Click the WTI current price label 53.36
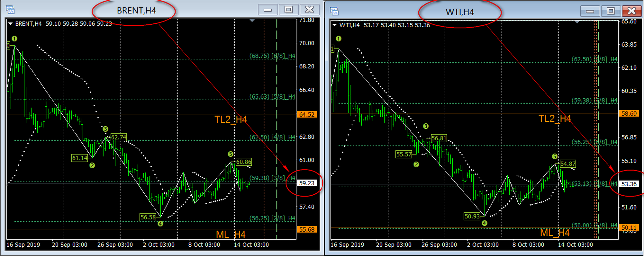The height and width of the screenshot is (256, 644). tap(628, 184)
